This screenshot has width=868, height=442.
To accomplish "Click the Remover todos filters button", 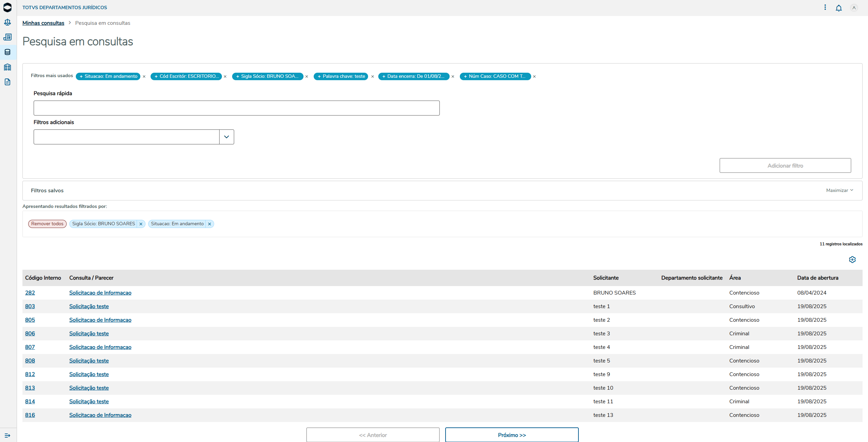I will point(47,224).
